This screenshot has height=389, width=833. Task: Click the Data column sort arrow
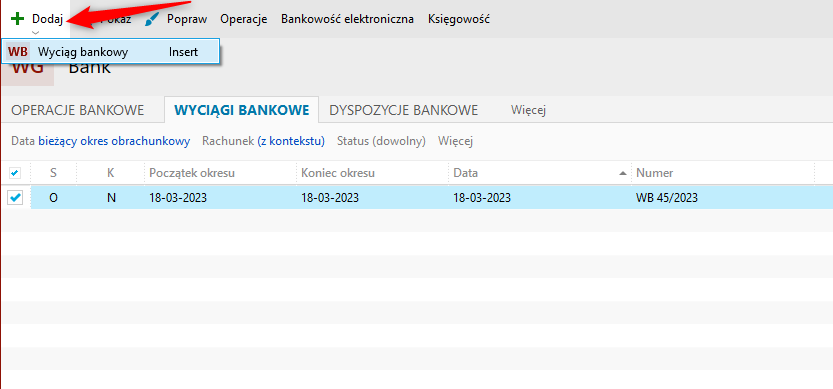(x=622, y=174)
